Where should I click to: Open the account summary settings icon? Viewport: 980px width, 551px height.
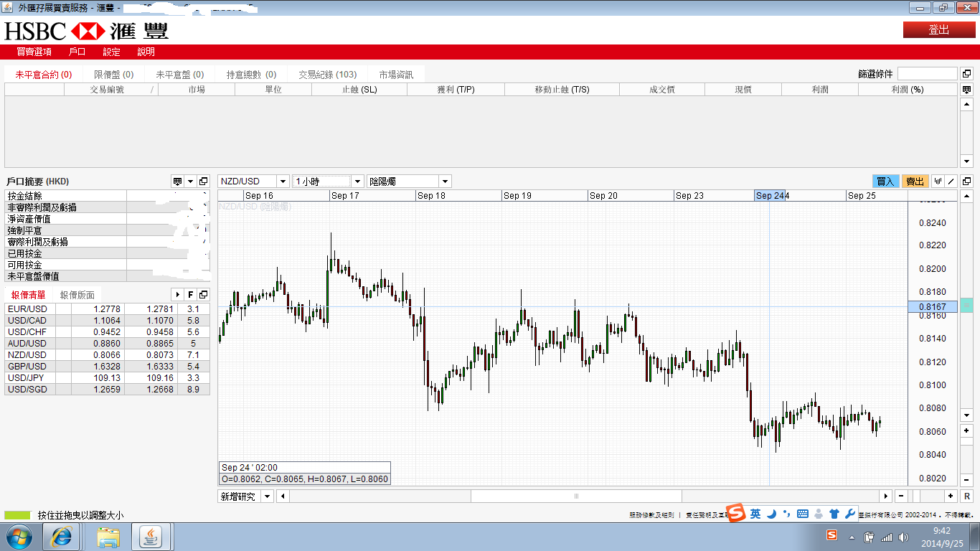pyautogui.click(x=177, y=182)
